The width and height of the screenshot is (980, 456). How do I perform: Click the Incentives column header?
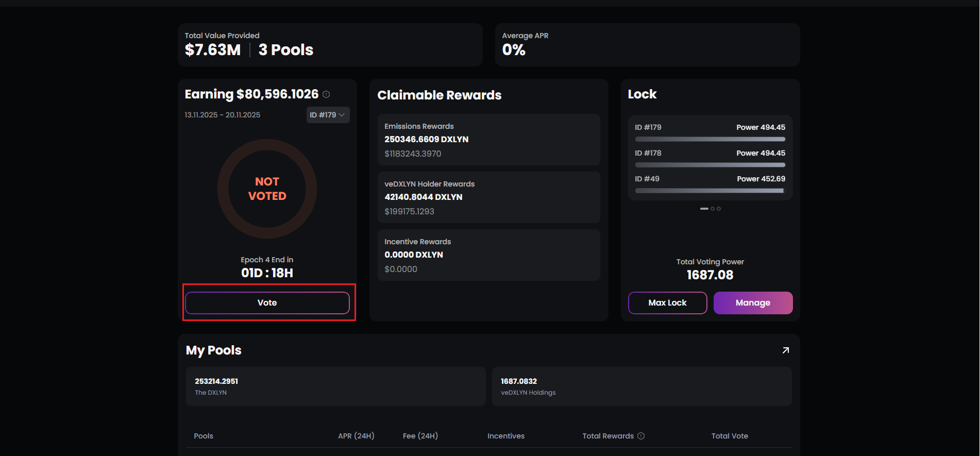point(506,436)
